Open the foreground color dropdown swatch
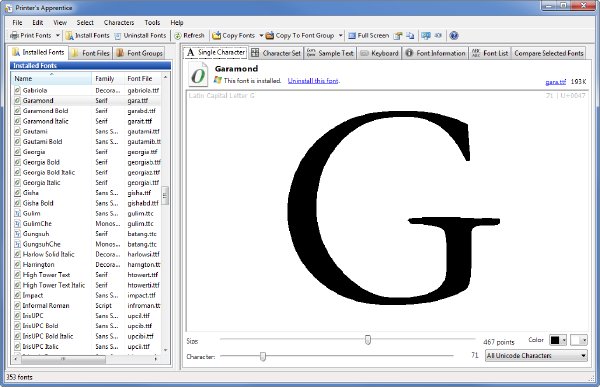 pos(558,340)
